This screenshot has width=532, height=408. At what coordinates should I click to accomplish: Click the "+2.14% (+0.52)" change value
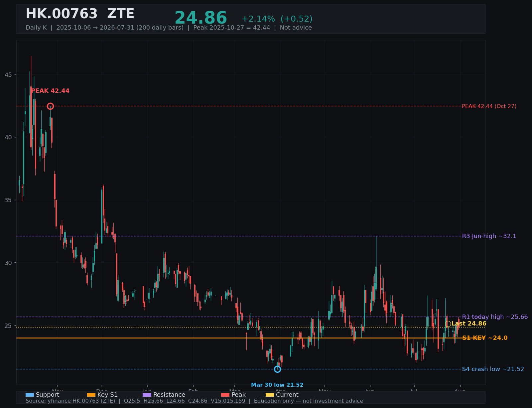(277, 19)
